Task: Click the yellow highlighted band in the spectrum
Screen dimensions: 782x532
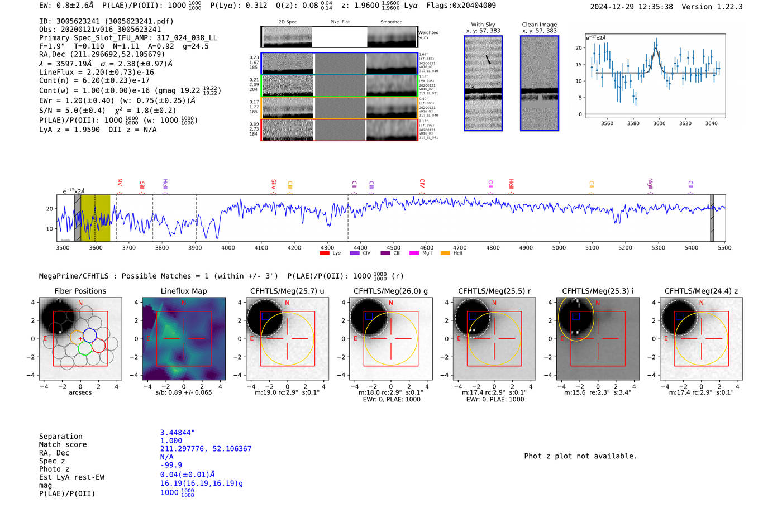Action: (x=96, y=218)
